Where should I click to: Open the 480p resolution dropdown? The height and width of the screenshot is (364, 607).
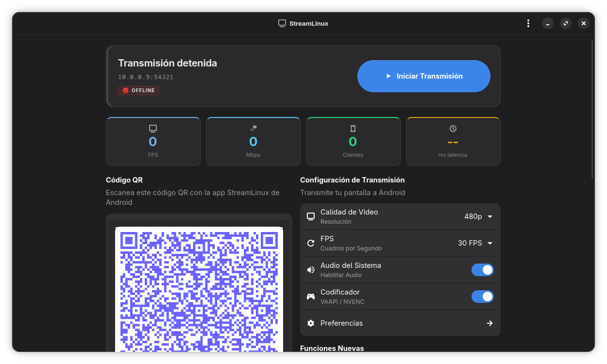478,216
